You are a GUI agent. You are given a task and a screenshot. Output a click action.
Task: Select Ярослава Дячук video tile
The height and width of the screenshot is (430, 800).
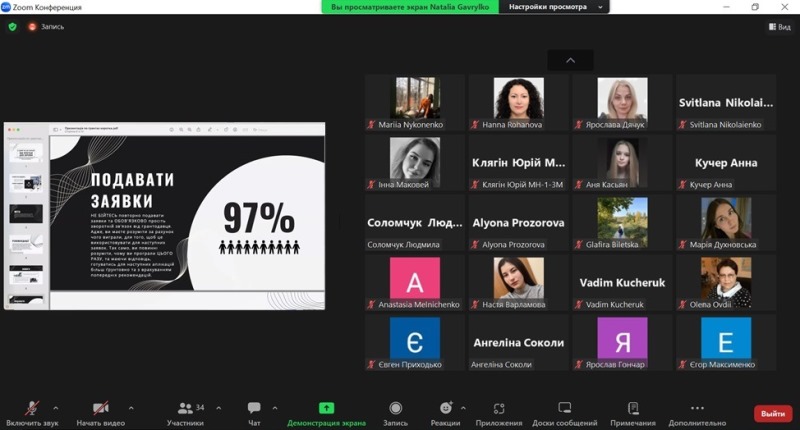click(x=622, y=103)
